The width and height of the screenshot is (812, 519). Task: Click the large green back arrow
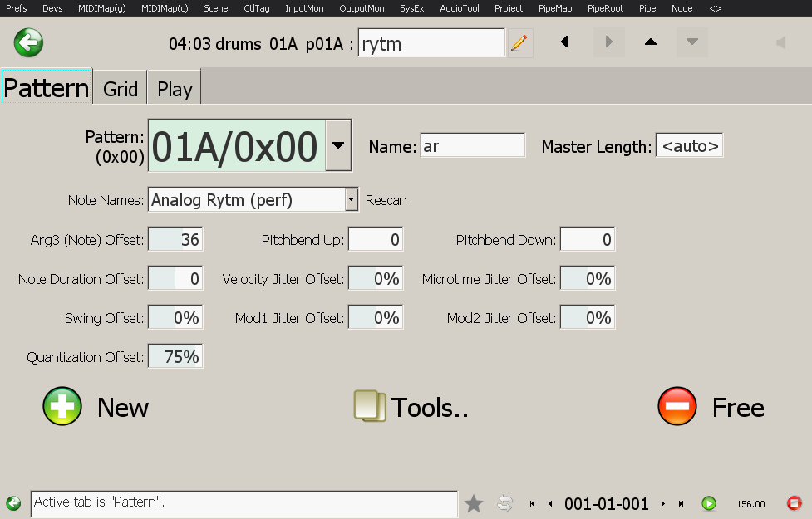pos(28,42)
